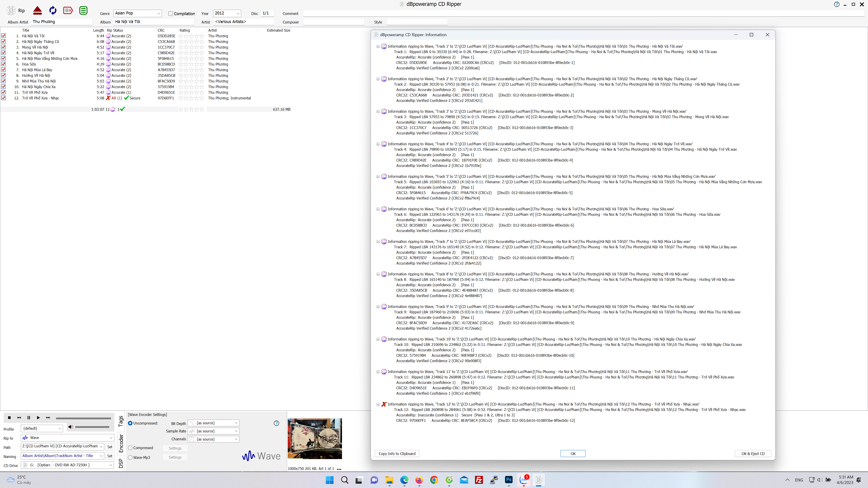The image size is (868, 488).
Task: Uncheck track 1 Hà Nội Và Tôi
Action: point(3,36)
